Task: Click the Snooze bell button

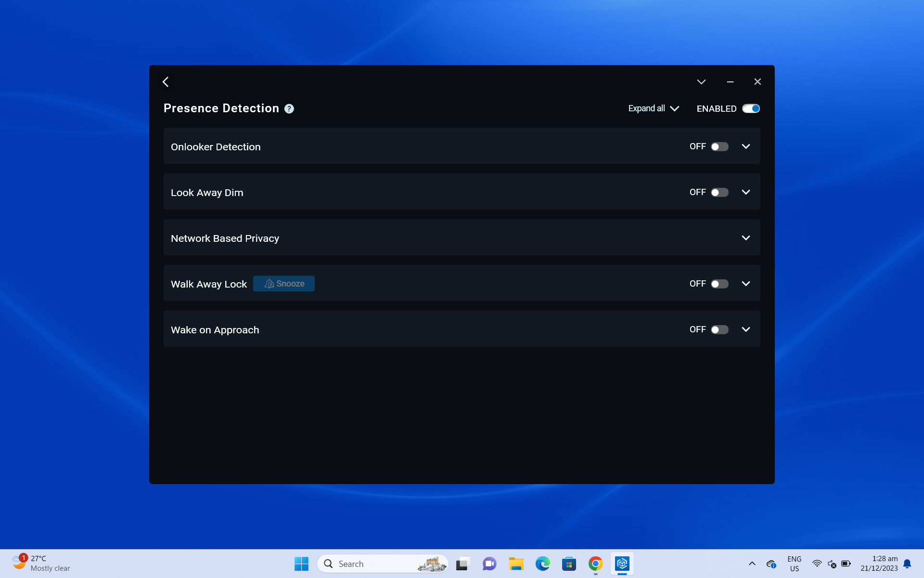Action: (284, 284)
